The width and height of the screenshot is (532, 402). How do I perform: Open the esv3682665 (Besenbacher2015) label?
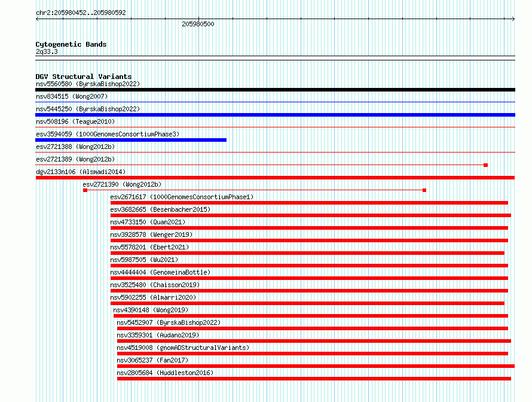(x=160, y=209)
